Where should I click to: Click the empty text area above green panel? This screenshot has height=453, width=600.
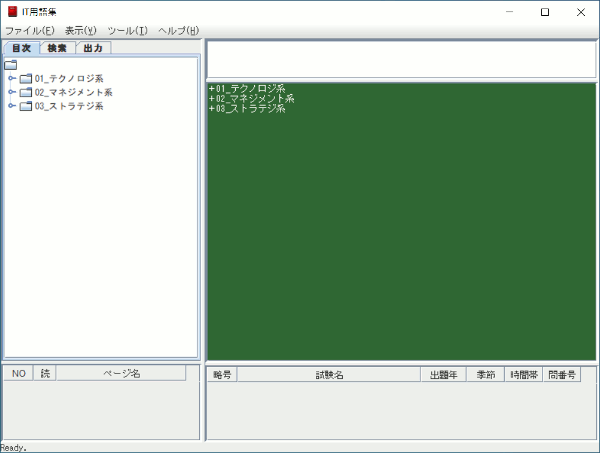click(x=400, y=60)
